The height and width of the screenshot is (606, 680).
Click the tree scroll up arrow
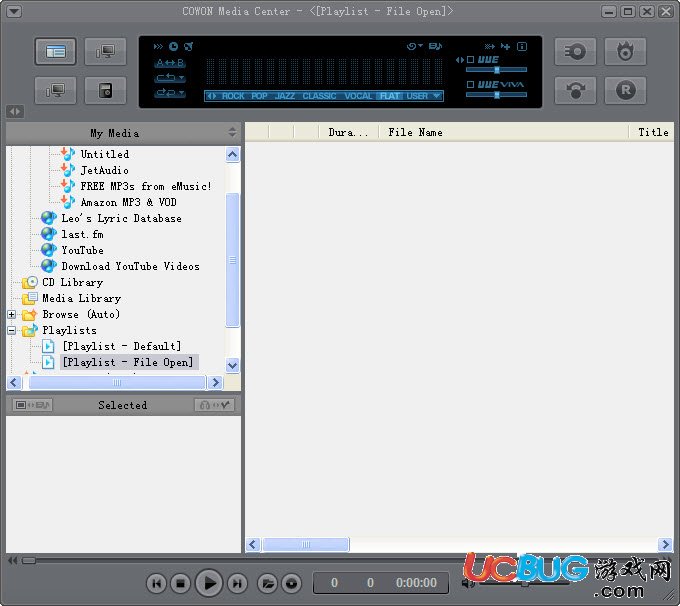click(x=232, y=155)
